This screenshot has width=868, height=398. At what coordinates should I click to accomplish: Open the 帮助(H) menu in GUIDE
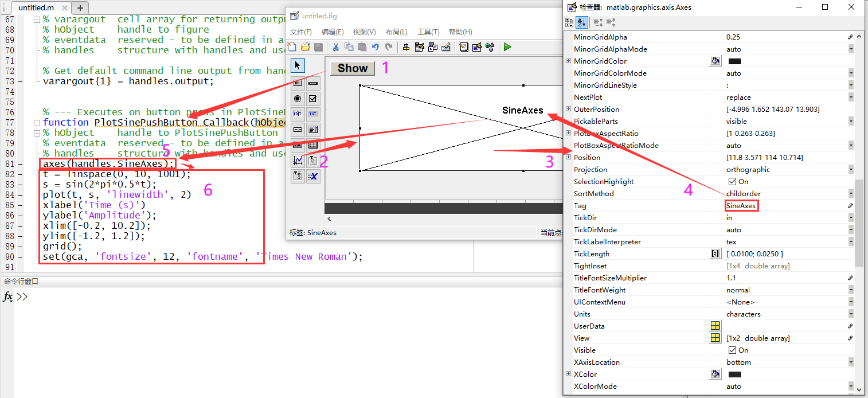point(460,32)
